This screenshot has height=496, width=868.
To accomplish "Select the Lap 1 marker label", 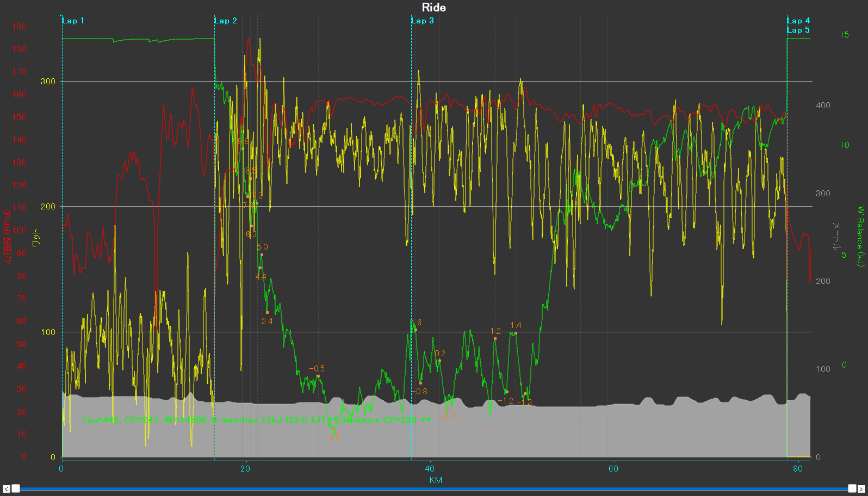I will [x=73, y=21].
